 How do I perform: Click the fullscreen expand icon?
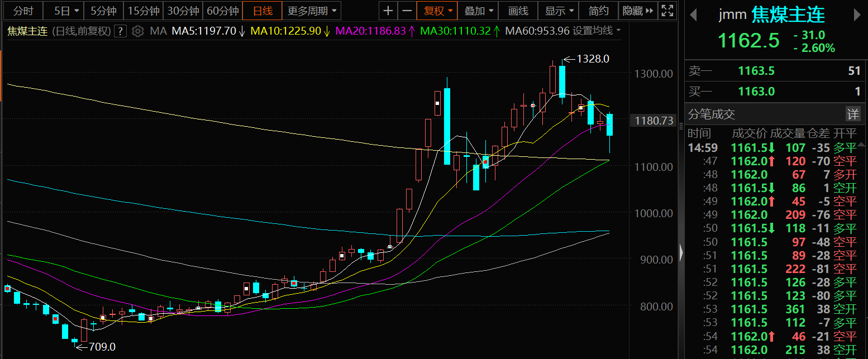[x=667, y=11]
